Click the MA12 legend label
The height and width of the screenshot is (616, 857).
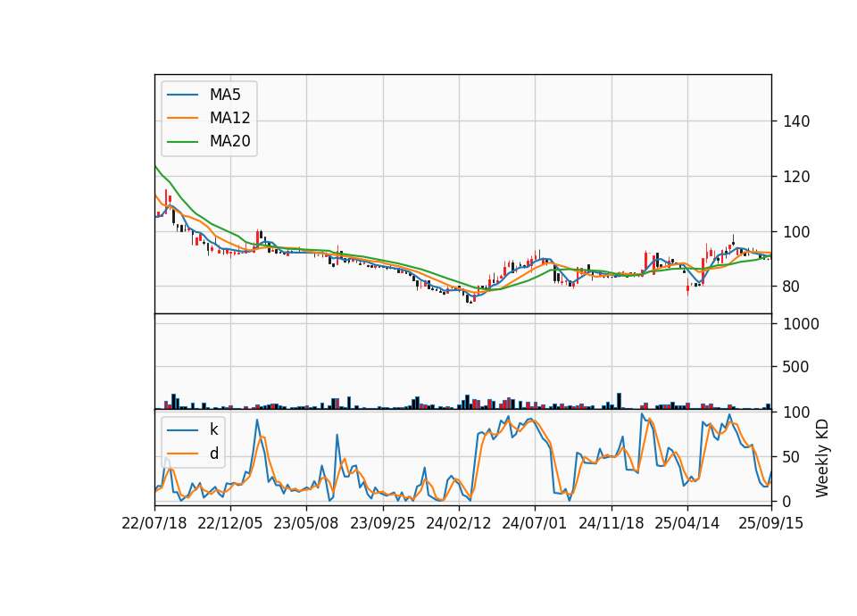[229, 118]
